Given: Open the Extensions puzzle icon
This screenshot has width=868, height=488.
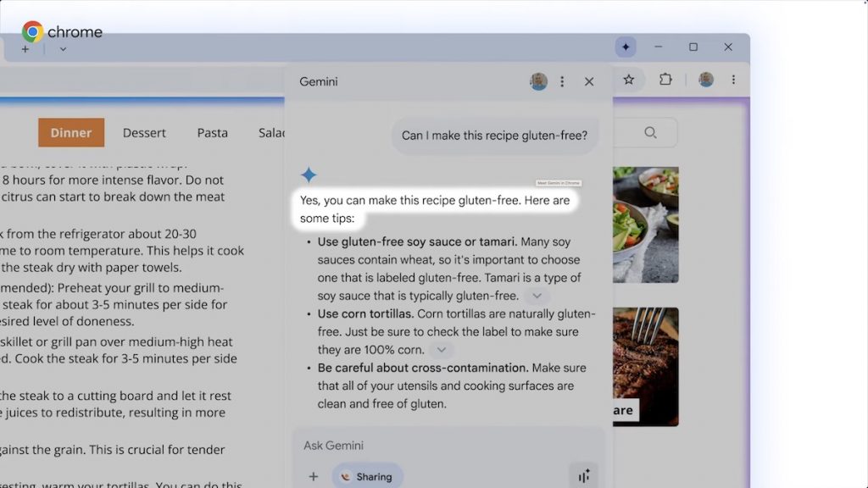Looking at the screenshot, I should [x=665, y=80].
